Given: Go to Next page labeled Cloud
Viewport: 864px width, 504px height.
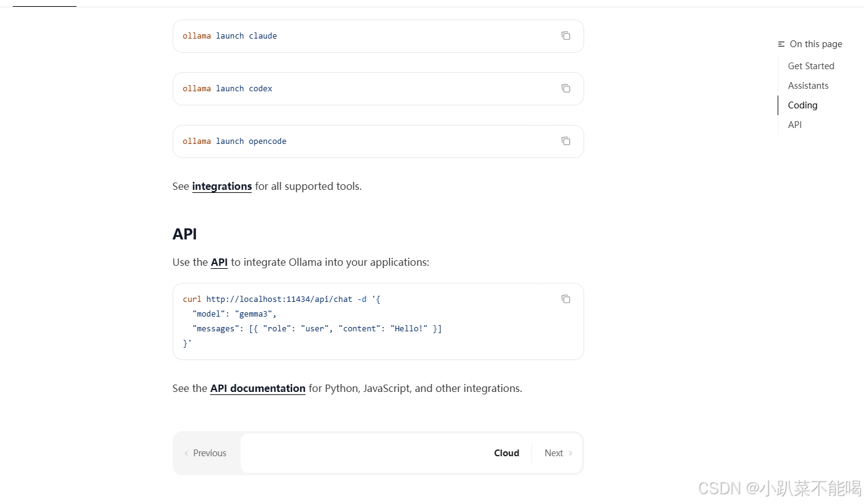Looking at the screenshot, I should coord(411,453).
